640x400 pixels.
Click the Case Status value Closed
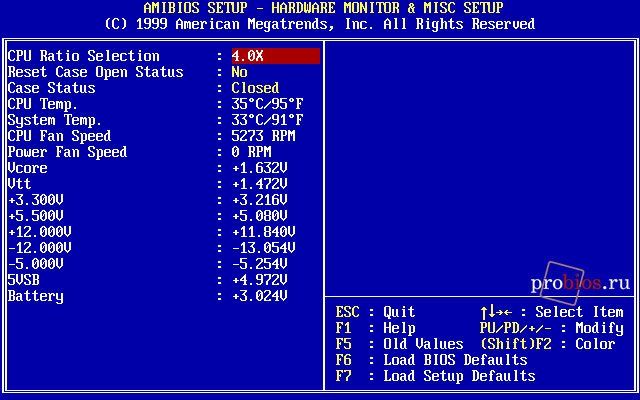[x=255, y=88]
